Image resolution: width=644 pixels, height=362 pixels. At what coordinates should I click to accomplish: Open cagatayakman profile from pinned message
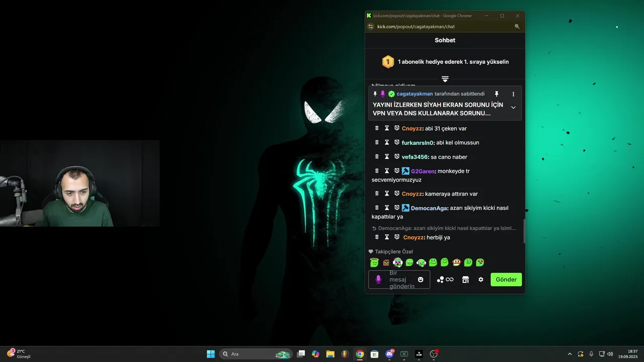click(x=415, y=94)
